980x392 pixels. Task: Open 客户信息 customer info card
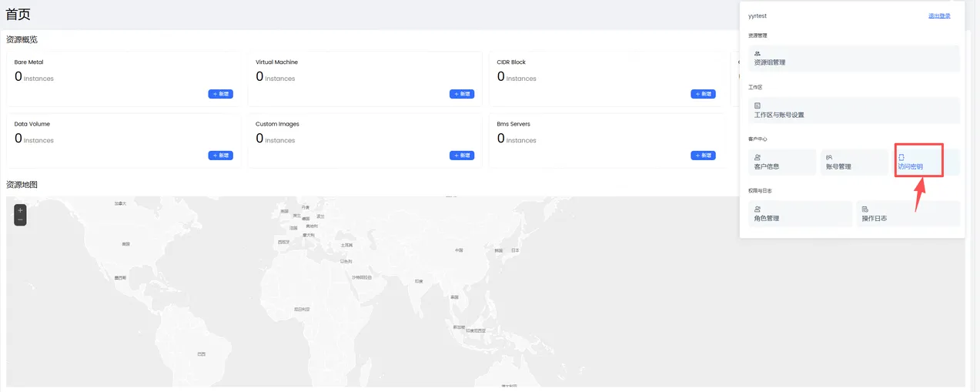[782, 162]
